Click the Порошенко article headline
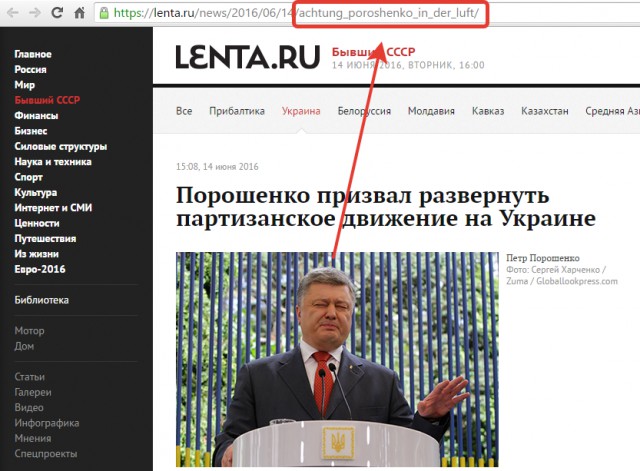Image resolution: width=640 pixels, height=471 pixels. [x=386, y=207]
